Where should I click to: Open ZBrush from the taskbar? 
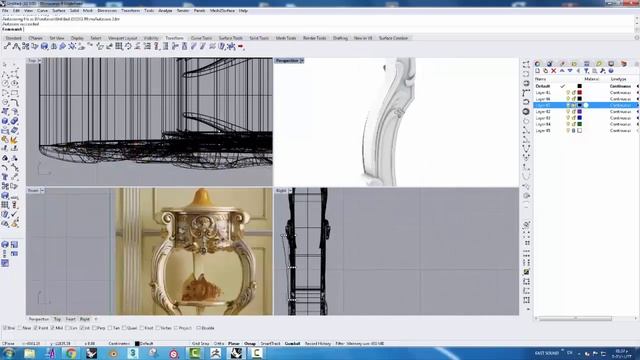point(216,353)
